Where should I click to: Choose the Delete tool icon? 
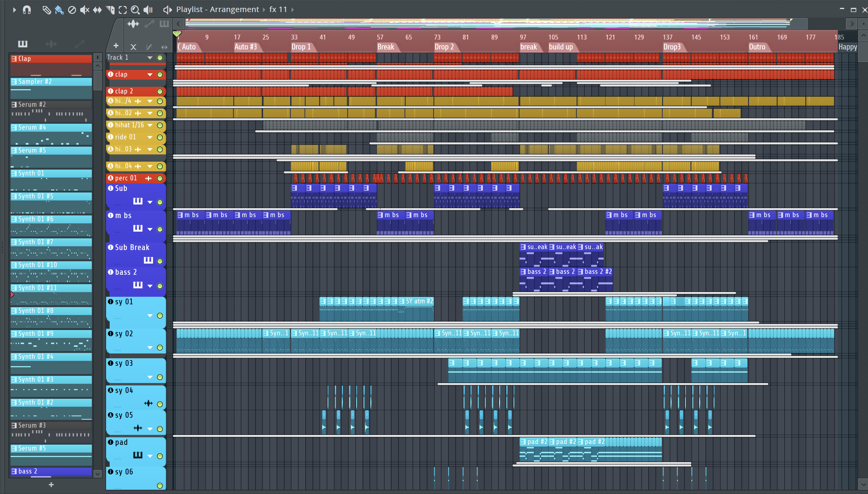72,10
